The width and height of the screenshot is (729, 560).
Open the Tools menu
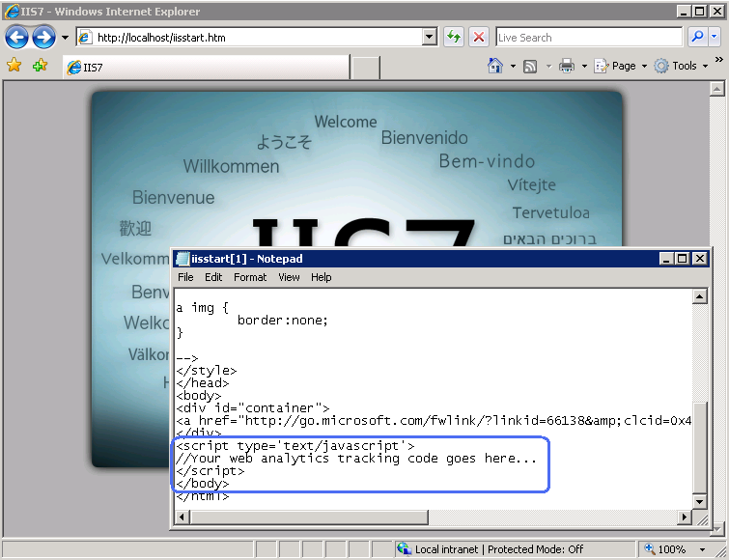pos(681,66)
